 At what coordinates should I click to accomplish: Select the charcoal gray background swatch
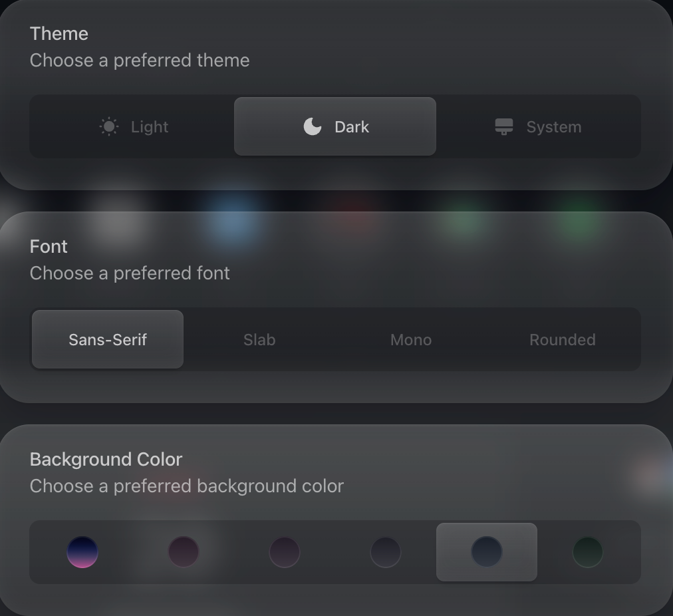tap(386, 552)
